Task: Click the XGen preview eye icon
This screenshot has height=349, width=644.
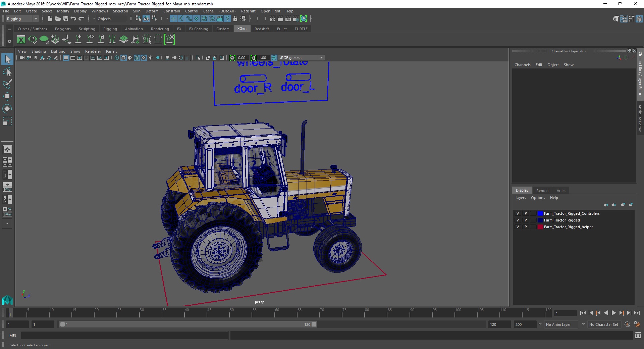Action: (x=33, y=40)
